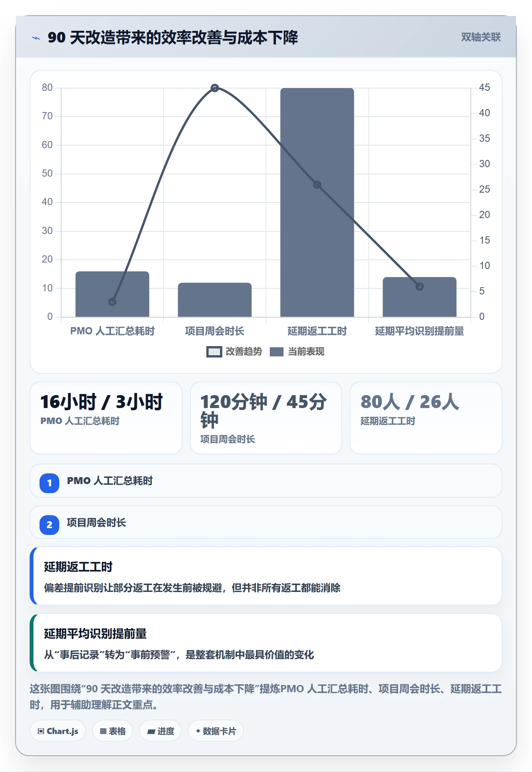Screen dimensions: 532x772
Task: Click the Chart.js tag icon
Action: click(x=41, y=731)
